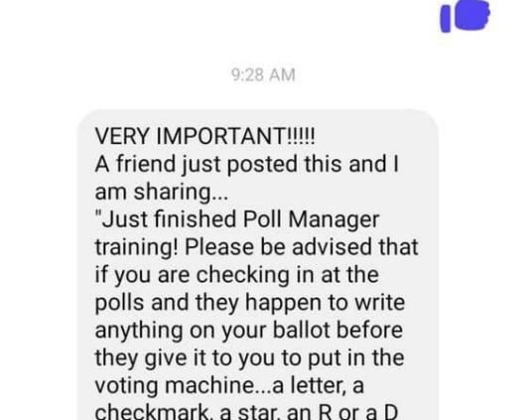Click the word "checking" in the message
Image resolution: width=532 pixels, height=420 pixels.
point(242,275)
